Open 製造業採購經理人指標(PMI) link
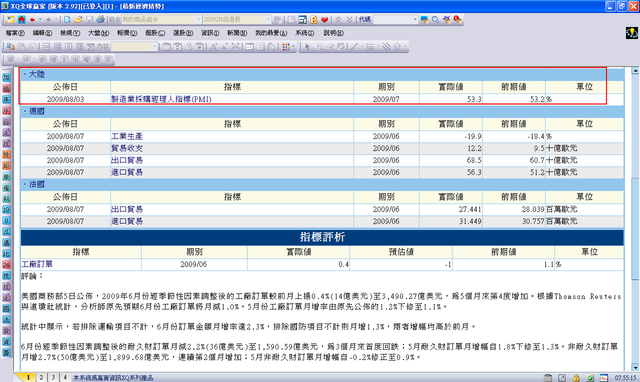 161,99
